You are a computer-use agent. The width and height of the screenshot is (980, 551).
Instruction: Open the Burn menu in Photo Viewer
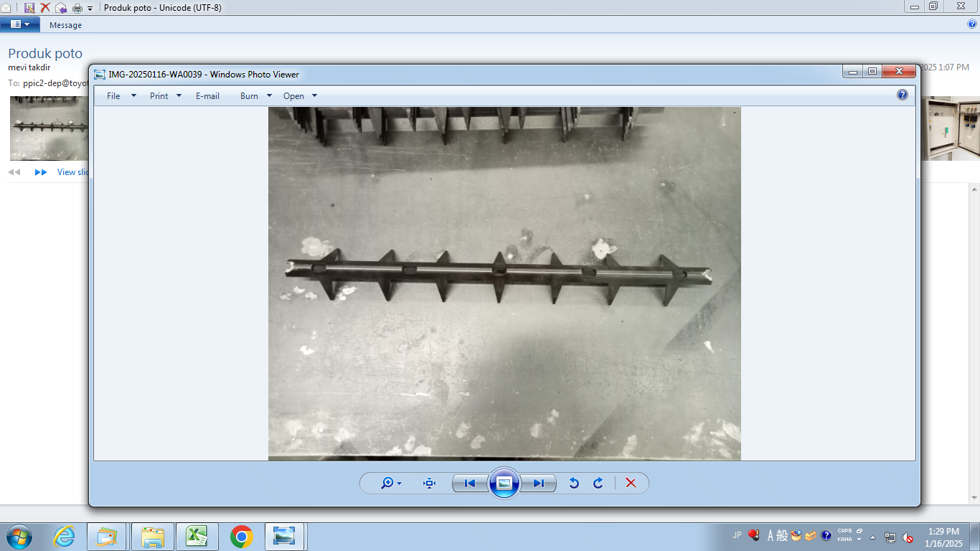(249, 95)
